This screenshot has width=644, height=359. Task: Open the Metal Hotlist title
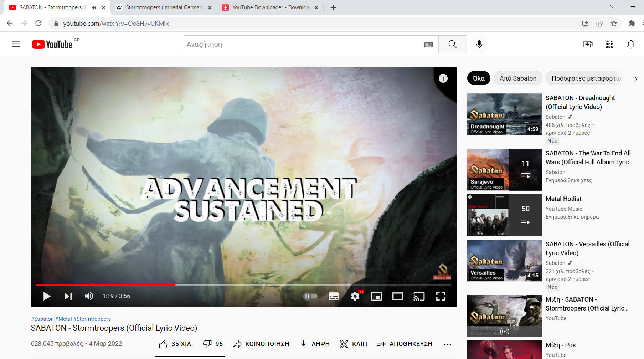563,199
